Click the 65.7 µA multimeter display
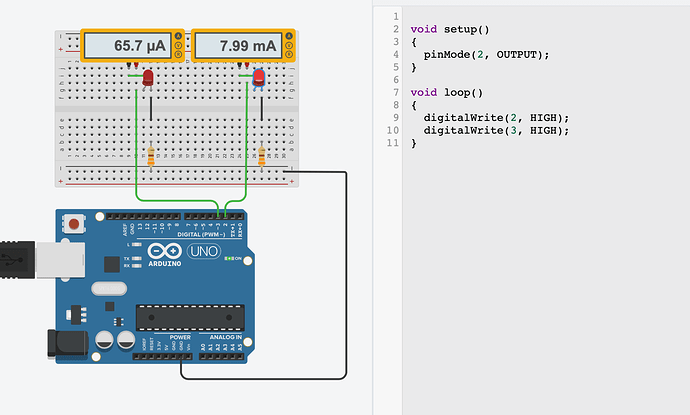 (x=128, y=45)
